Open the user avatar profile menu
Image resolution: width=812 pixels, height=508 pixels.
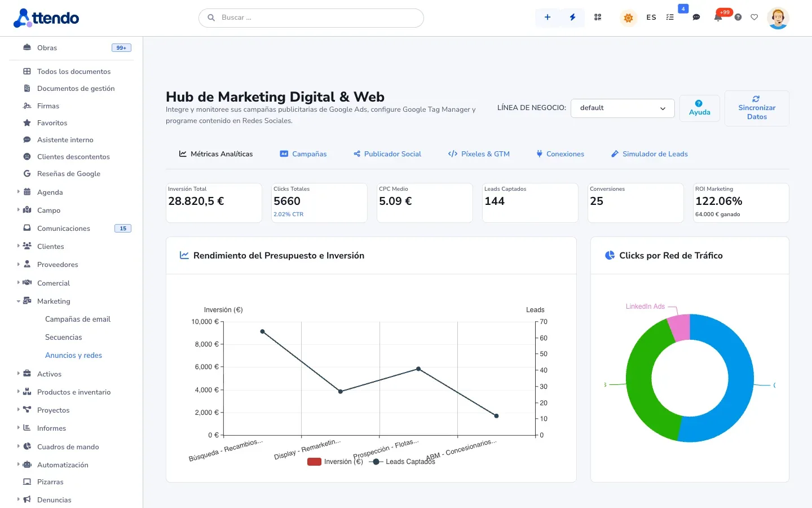(x=778, y=18)
